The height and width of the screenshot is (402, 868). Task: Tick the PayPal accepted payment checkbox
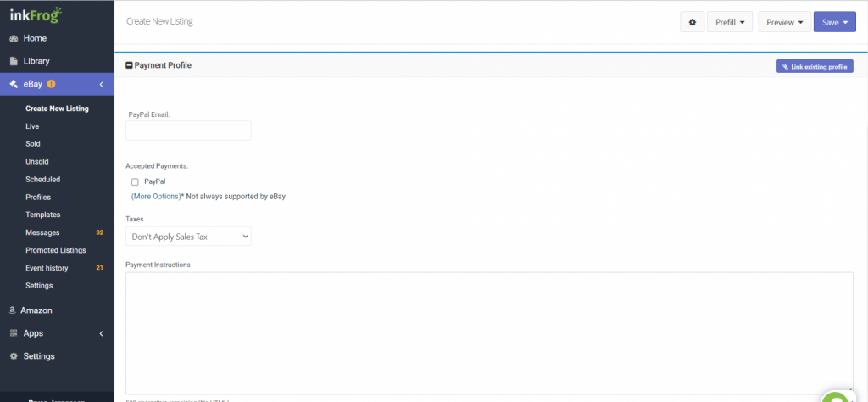click(135, 181)
